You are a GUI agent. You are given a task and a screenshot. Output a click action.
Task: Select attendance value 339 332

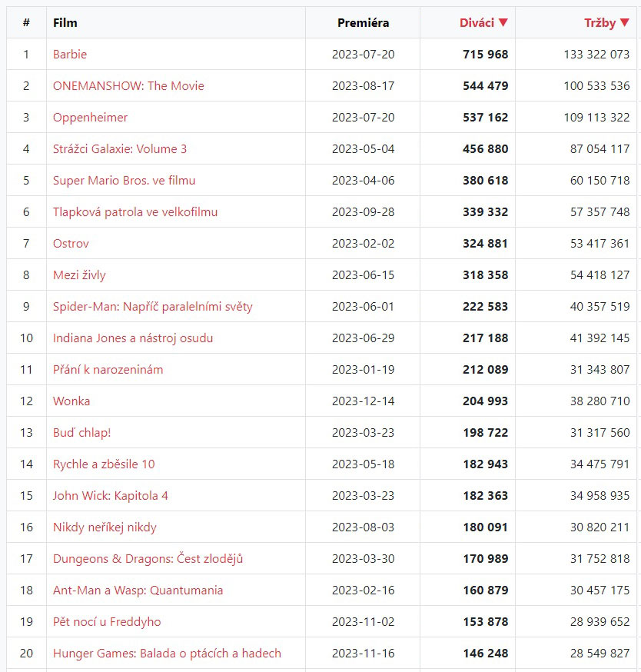(486, 211)
